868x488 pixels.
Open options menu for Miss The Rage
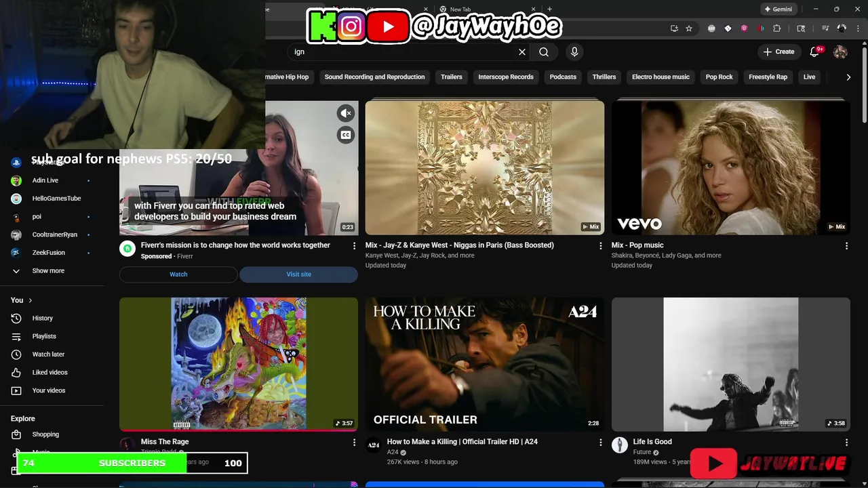pyautogui.click(x=354, y=442)
